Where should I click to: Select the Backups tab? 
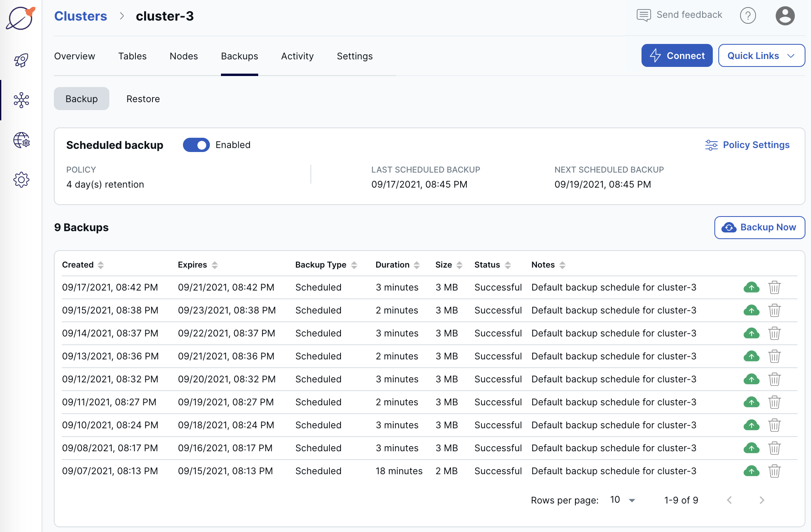[x=239, y=56]
